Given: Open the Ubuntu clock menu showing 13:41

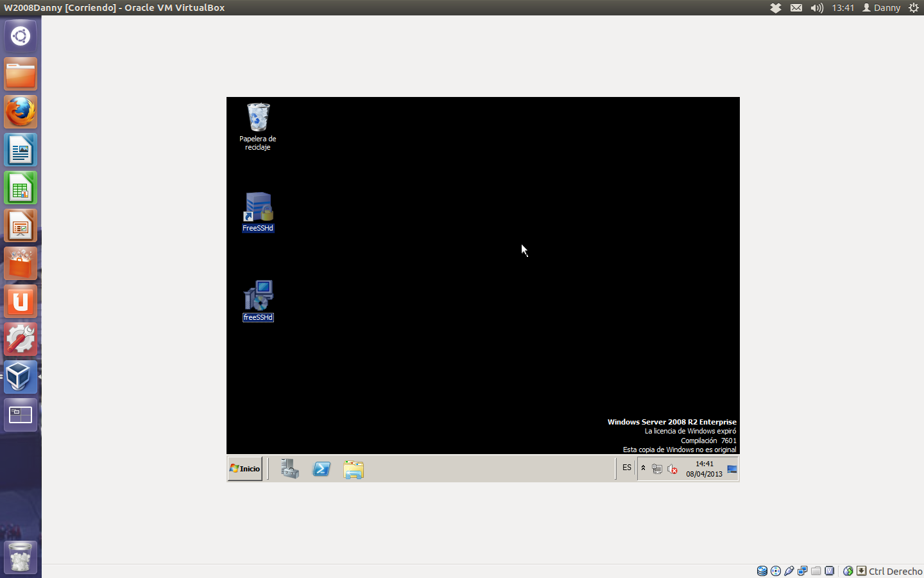Looking at the screenshot, I should click(x=843, y=8).
